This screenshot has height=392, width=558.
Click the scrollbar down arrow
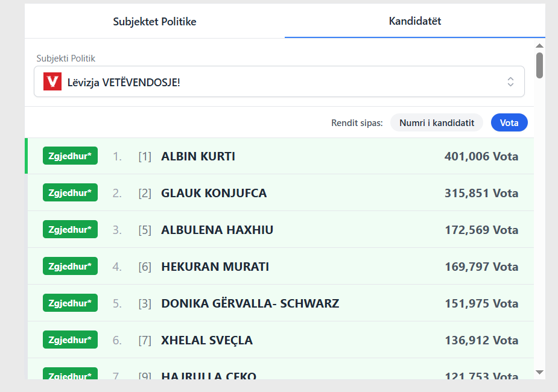539,372
